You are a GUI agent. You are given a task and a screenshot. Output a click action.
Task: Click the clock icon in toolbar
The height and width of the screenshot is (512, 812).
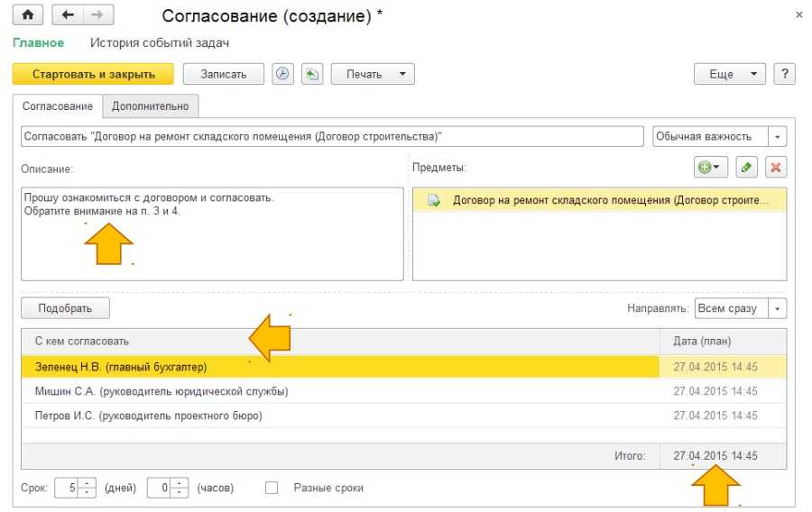[x=282, y=74]
